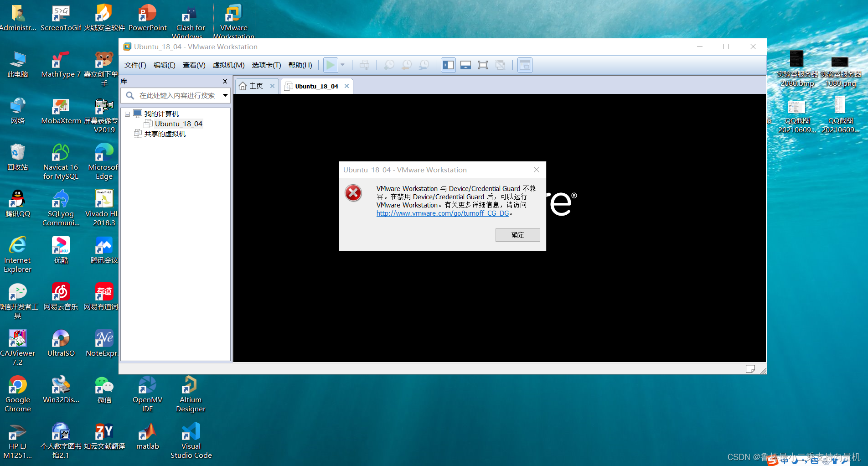Open the power options dropdown arrow
This screenshot has height=466, width=868.
[342, 65]
